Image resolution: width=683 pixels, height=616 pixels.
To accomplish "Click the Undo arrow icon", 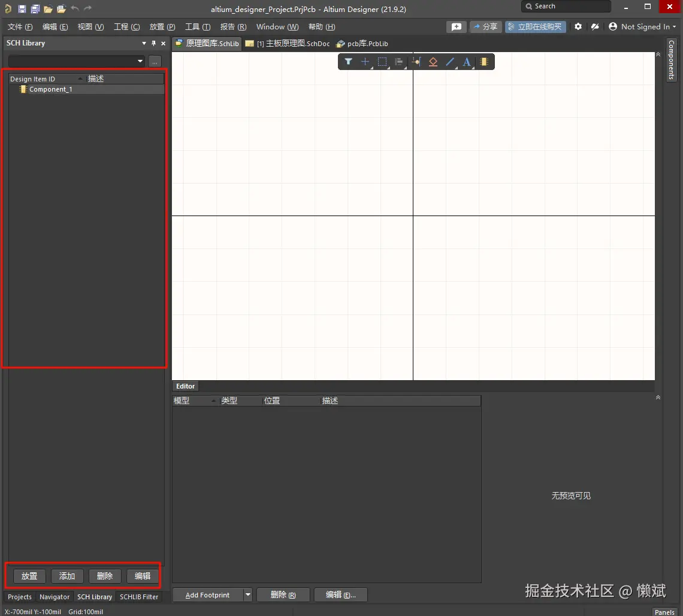I will click(x=74, y=8).
